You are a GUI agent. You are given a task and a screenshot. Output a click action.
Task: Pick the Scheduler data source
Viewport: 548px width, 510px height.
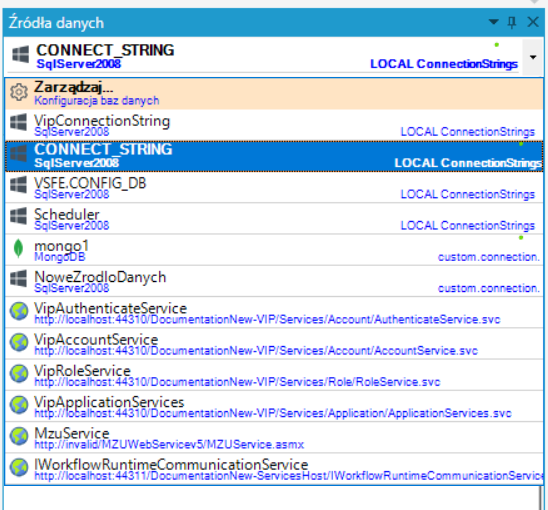[x=274, y=219]
